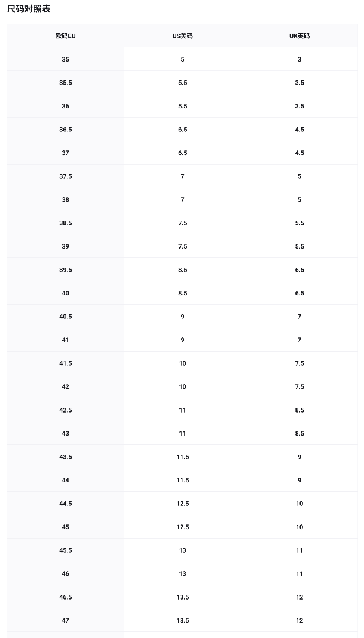Viewport: 364px width, 638px height.
Task: Click EU size 35 cell
Action: pyautogui.click(x=66, y=59)
